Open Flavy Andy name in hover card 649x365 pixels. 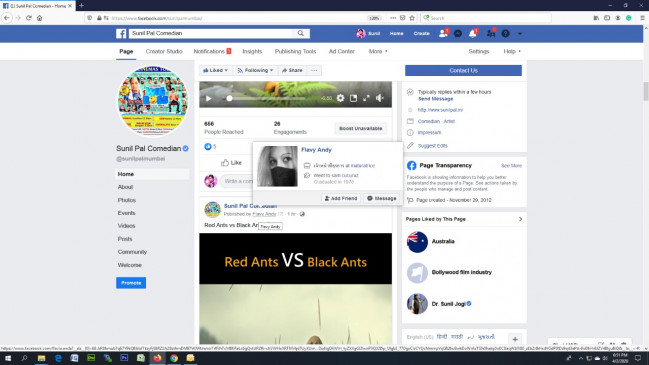[x=316, y=150]
